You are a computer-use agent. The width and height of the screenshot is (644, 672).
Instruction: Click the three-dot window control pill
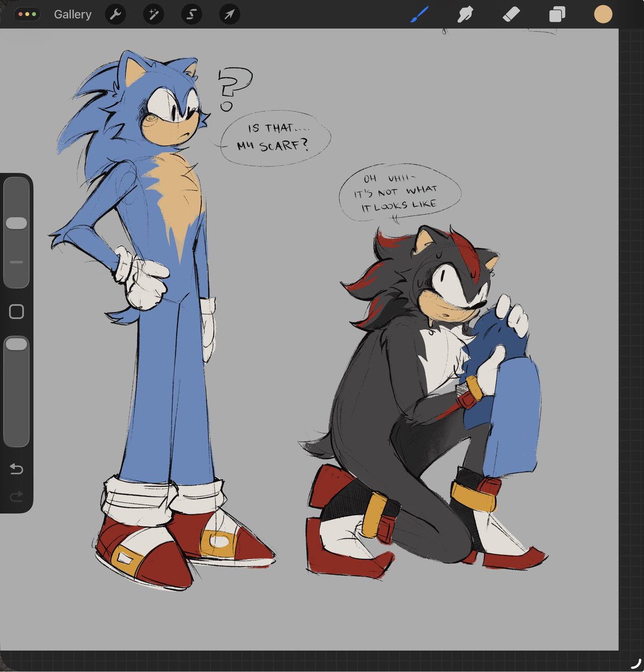pyautogui.click(x=27, y=15)
